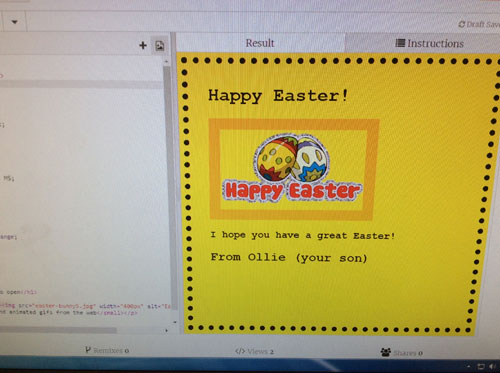Check the Draft Saved status indicator
The width and height of the screenshot is (500, 373).
coord(479,24)
